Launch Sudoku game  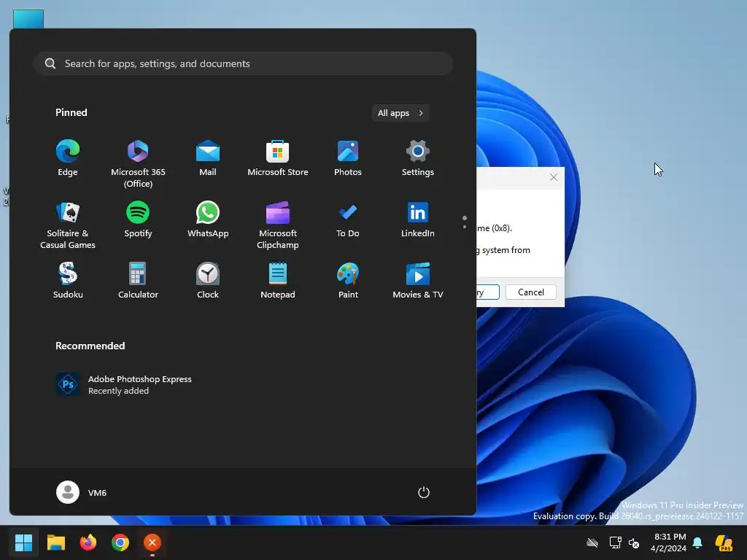coord(68,281)
